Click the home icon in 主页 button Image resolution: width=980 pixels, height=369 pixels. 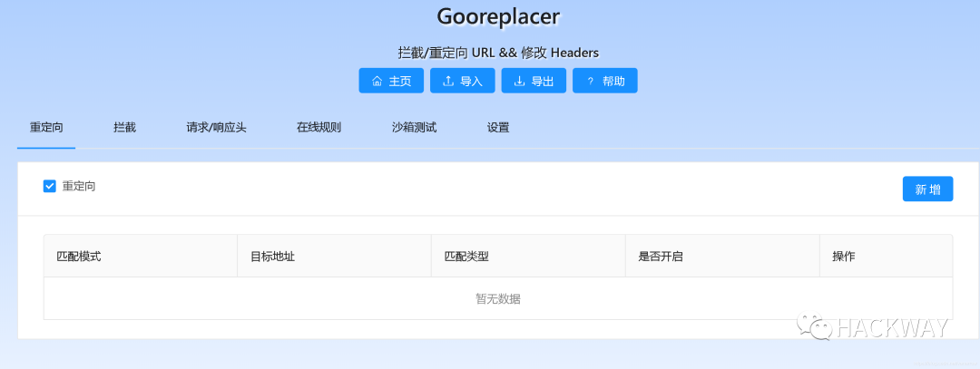coord(377,82)
